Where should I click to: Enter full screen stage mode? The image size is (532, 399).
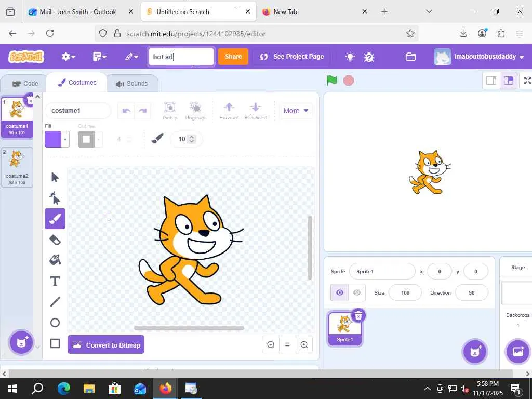527,81
